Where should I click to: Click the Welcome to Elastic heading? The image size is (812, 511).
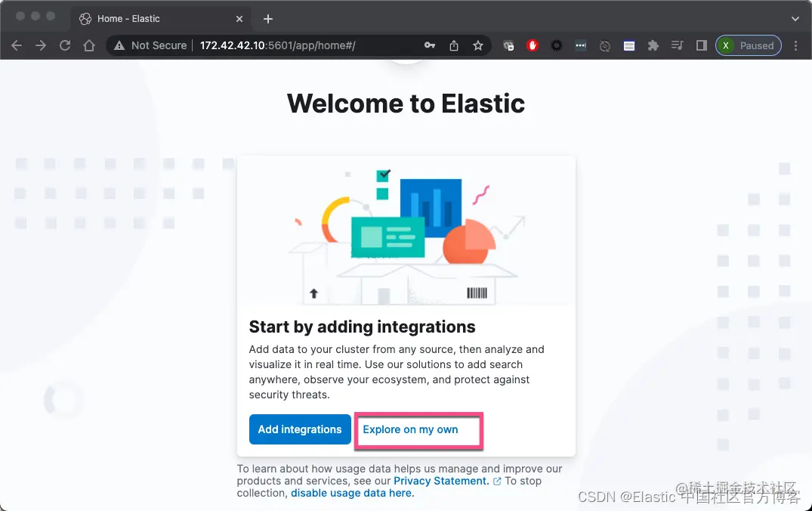point(406,104)
